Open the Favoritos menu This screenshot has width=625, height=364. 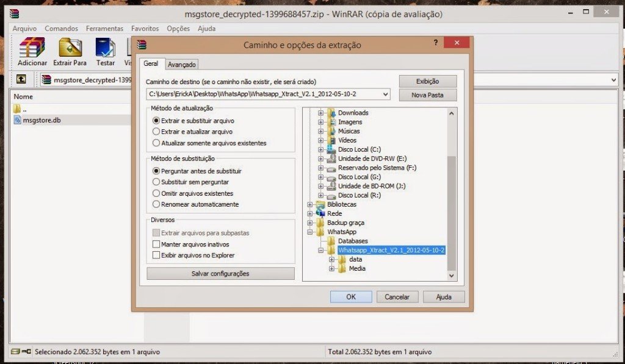point(145,28)
